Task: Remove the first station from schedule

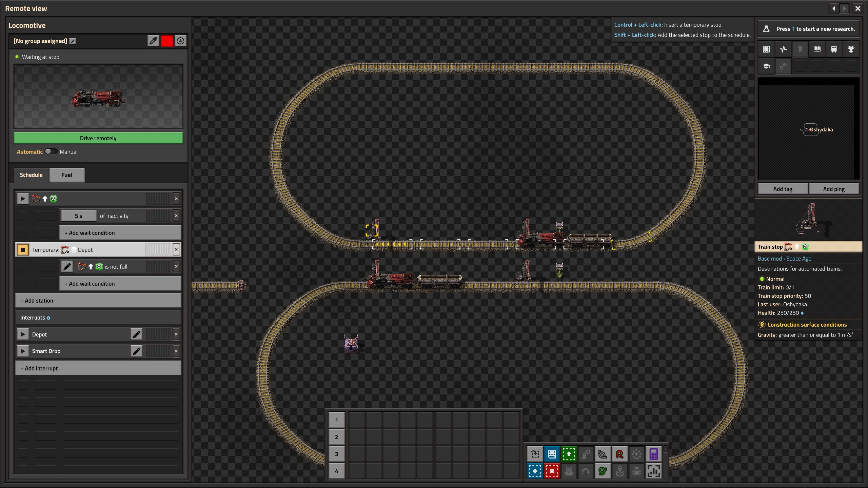Action: tap(176, 199)
